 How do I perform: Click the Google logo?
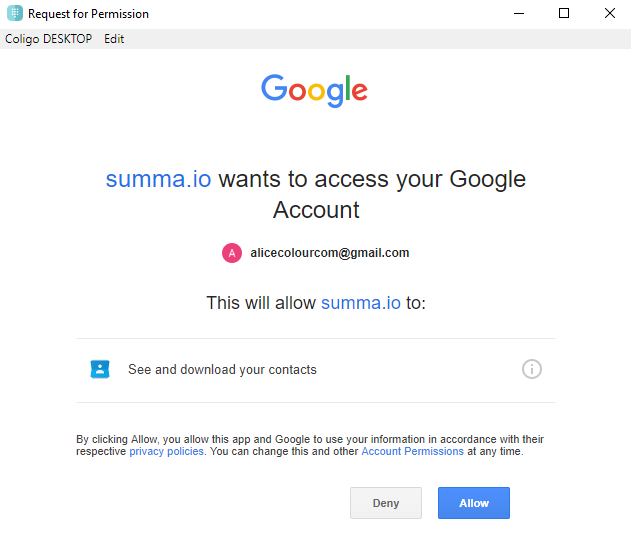[x=315, y=91]
